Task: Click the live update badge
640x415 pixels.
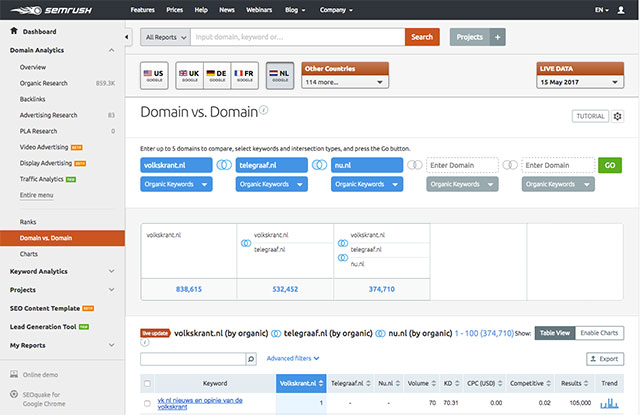Action: point(155,333)
